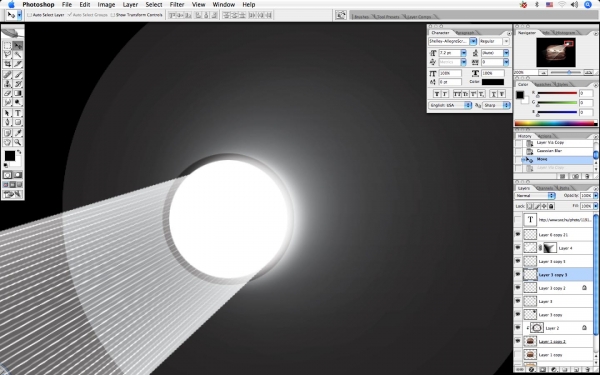This screenshot has height=375, width=600.
Task: Select the Hand tool
Action: pyautogui.click(x=7, y=142)
